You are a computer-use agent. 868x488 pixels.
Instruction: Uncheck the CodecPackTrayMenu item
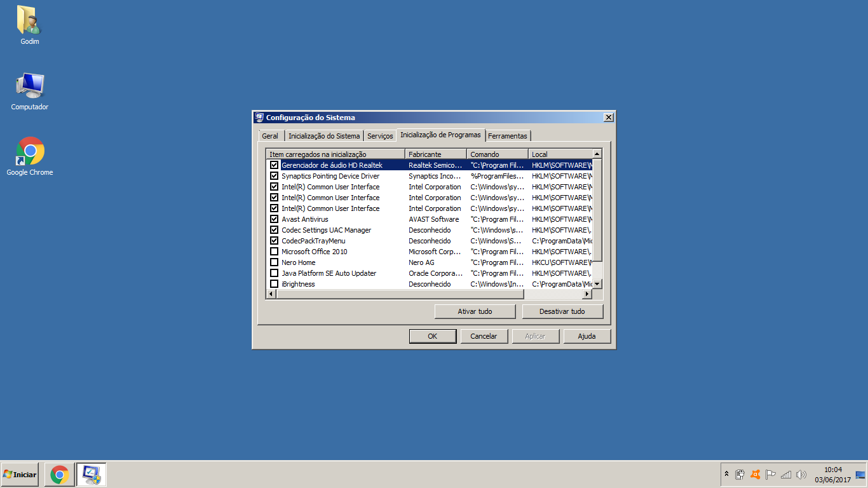click(275, 241)
